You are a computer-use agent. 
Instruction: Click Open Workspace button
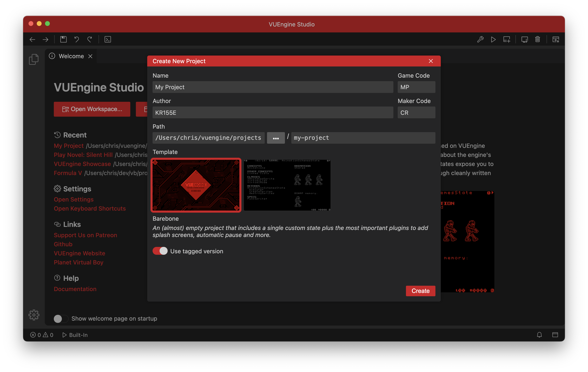(x=92, y=109)
